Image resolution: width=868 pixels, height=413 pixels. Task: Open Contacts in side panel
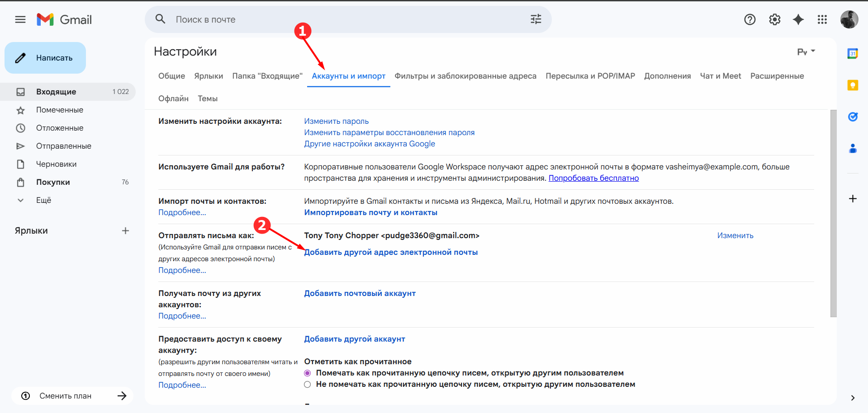(853, 148)
